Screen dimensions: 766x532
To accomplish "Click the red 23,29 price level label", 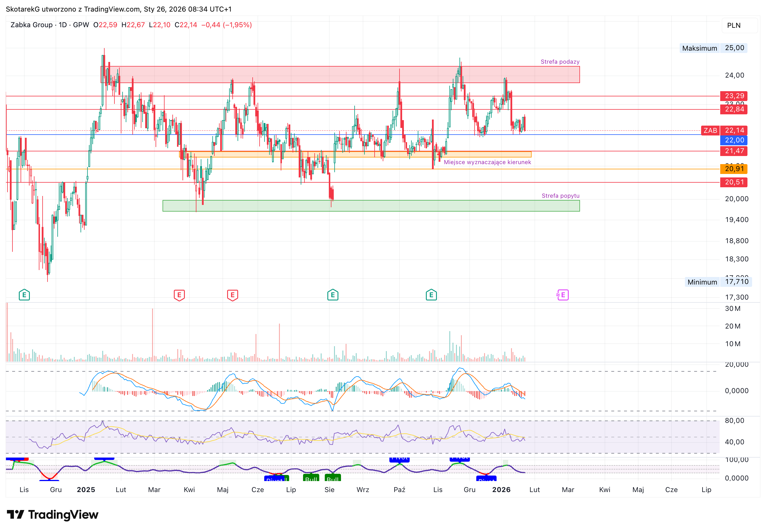I will [734, 96].
